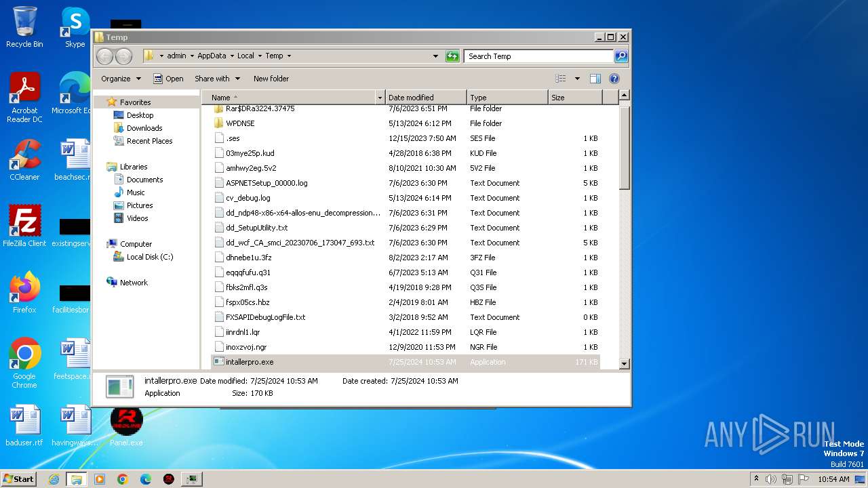Screen dimensions: 868x488
Task: Expand the AppData breadcrumb arrow
Action: (x=231, y=56)
